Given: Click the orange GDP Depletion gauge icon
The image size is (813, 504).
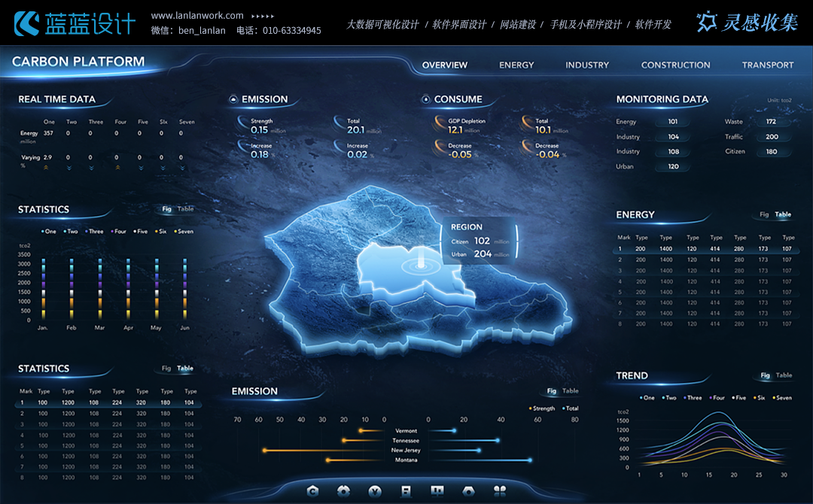Looking at the screenshot, I should click(x=440, y=125).
